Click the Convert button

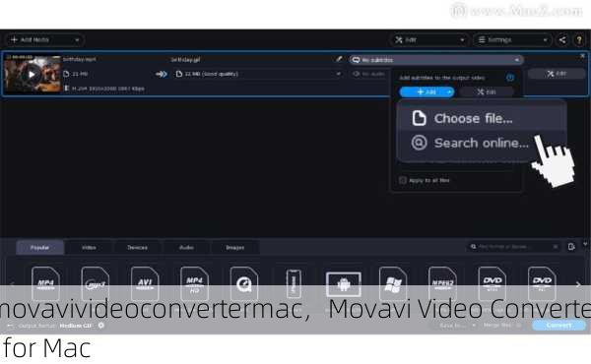coord(558,326)
